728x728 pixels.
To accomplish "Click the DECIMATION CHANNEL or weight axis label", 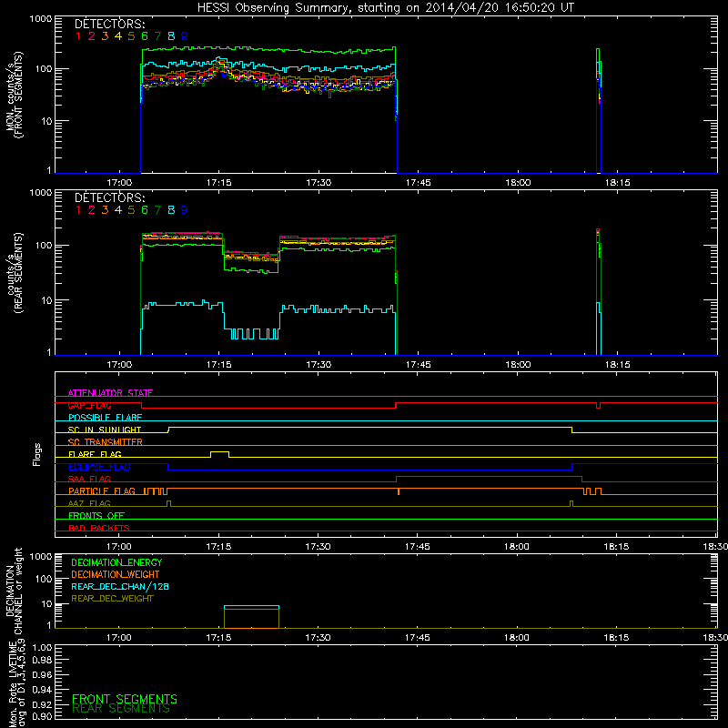I will coord(14,591).
